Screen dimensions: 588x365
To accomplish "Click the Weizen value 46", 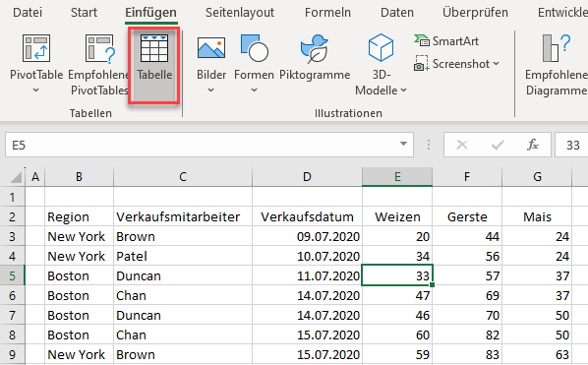I will [397, 315].
